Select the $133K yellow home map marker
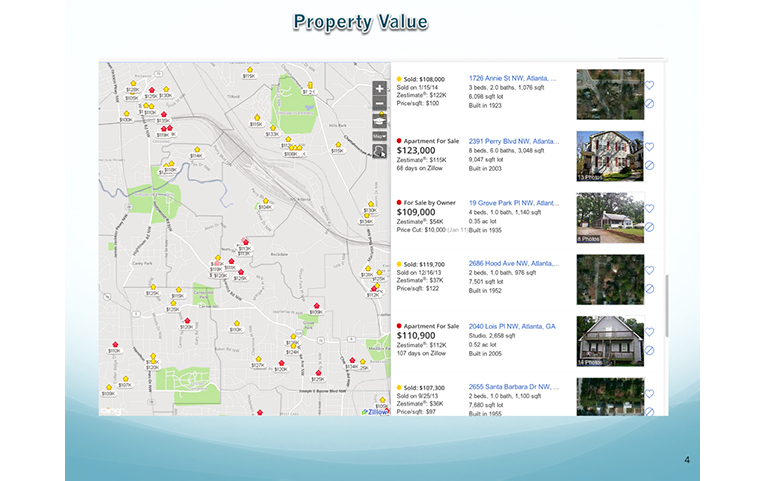Image resolution: width=770 pixels, height=481 pixels. point(272,129)
